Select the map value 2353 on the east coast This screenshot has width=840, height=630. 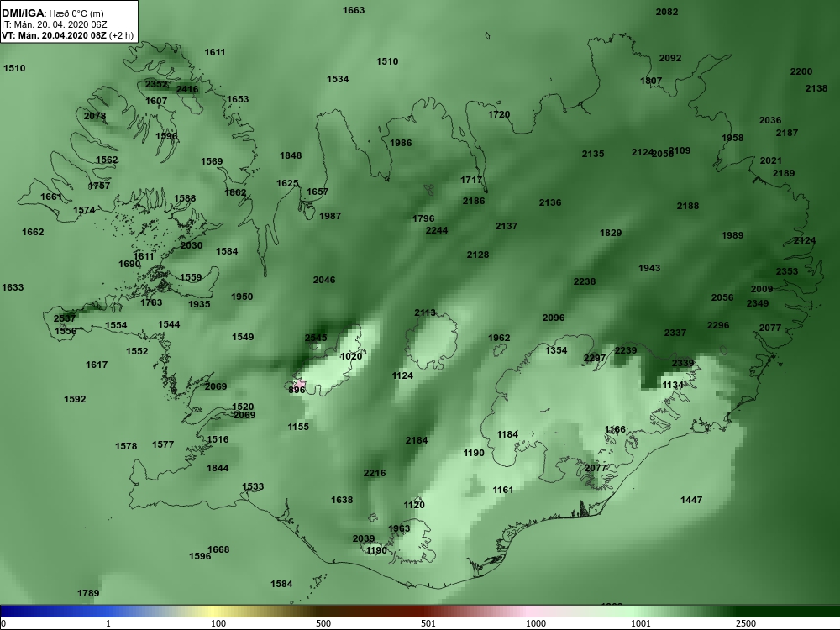click(787, 271)
